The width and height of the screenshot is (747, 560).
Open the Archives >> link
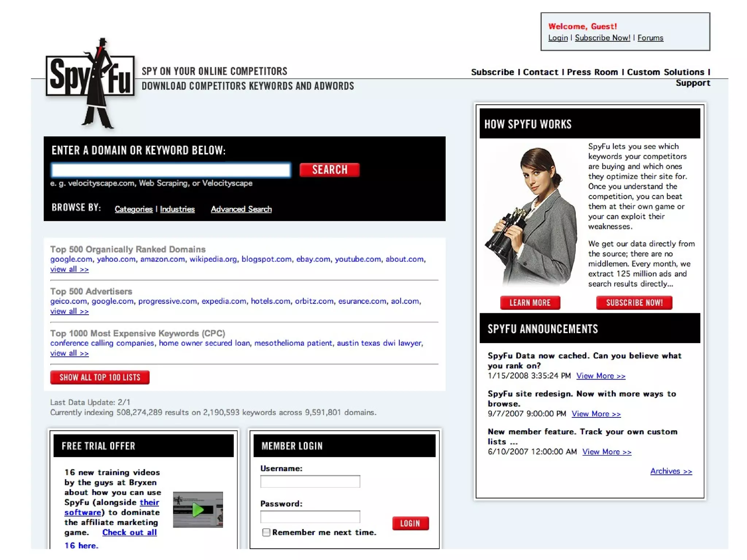coord(671,471)
